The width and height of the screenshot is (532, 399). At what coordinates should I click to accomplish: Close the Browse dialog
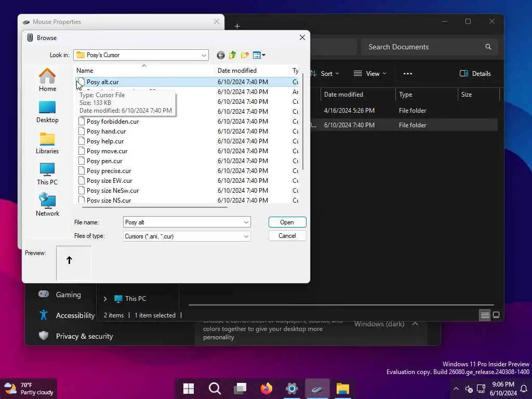[302, 37]
